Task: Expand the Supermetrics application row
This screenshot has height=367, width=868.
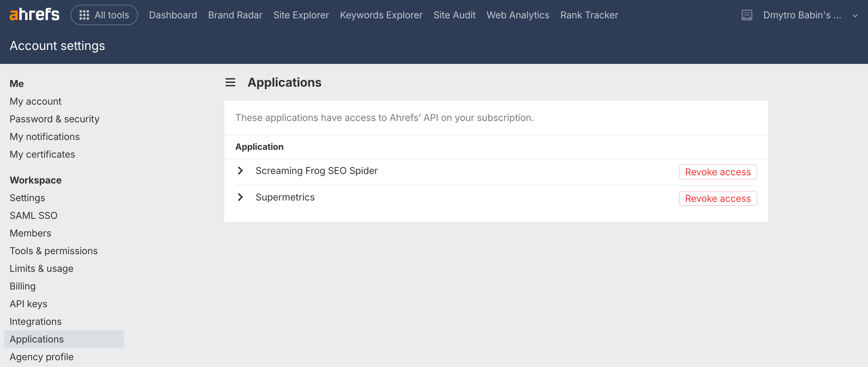Action: tap(240, 197)
